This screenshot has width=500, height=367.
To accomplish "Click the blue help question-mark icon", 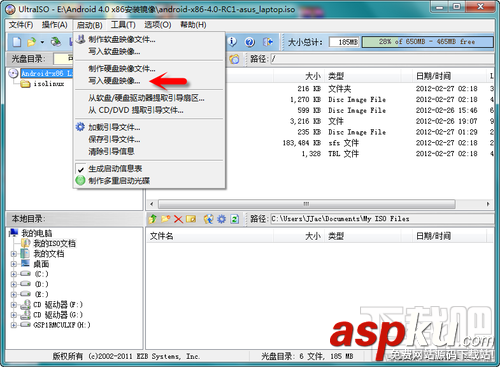I will point(250,42).
